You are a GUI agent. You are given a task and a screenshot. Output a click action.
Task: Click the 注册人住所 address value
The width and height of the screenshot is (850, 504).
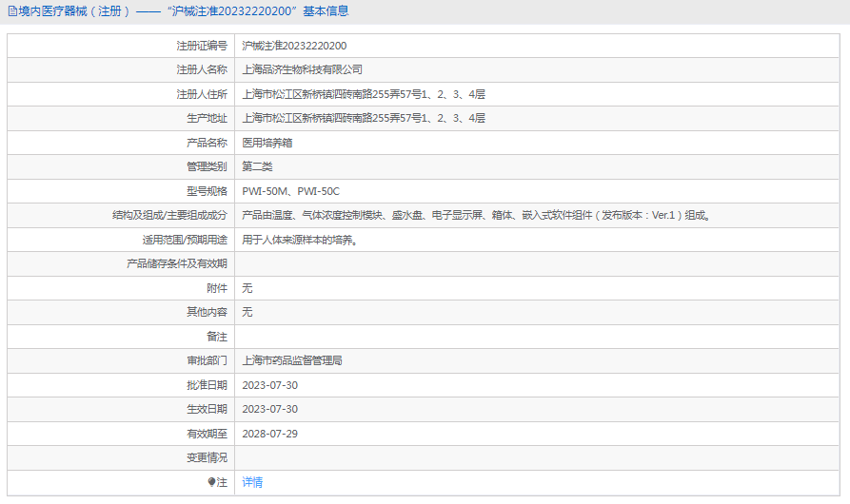(364, 94)
